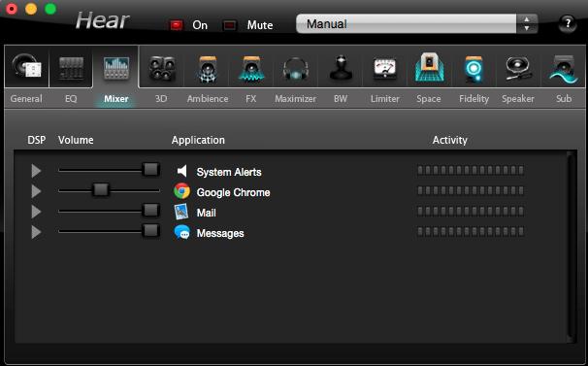Open the Ambience icon
This screenshot has width=588, height=366.
(208, 68)
